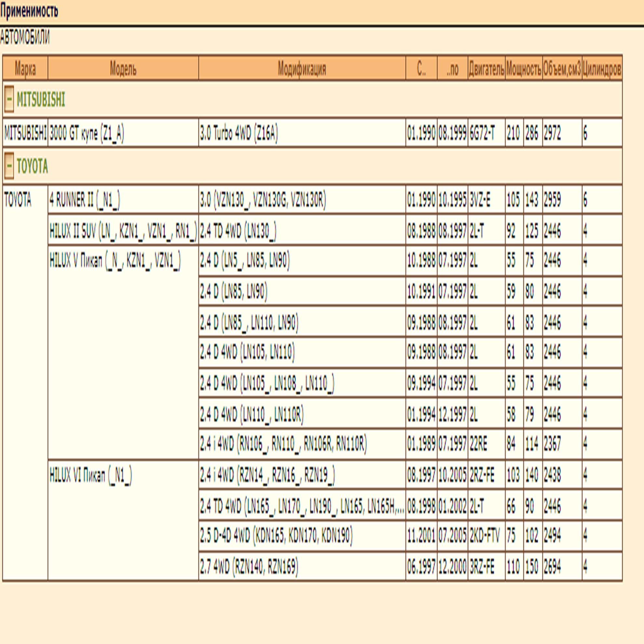Click the Марка column header

tap(25, 68)
